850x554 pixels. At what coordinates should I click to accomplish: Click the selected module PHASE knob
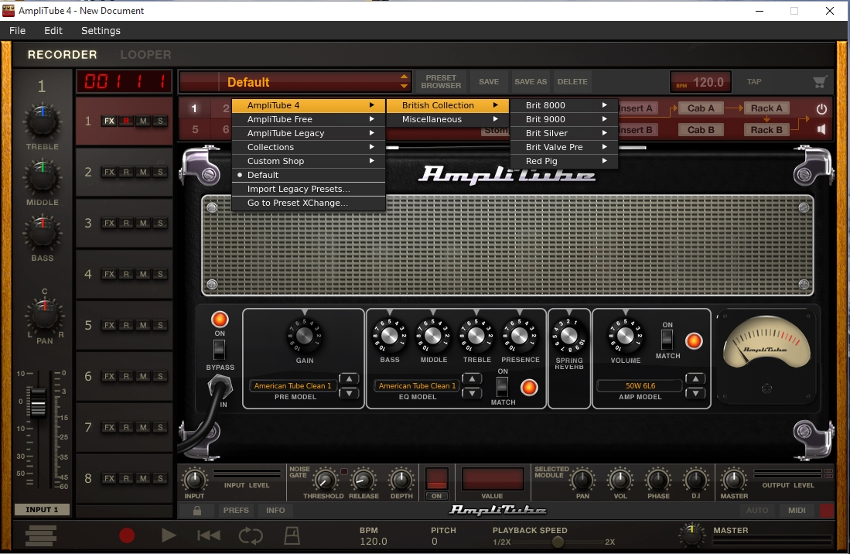(x=658, y=480)
